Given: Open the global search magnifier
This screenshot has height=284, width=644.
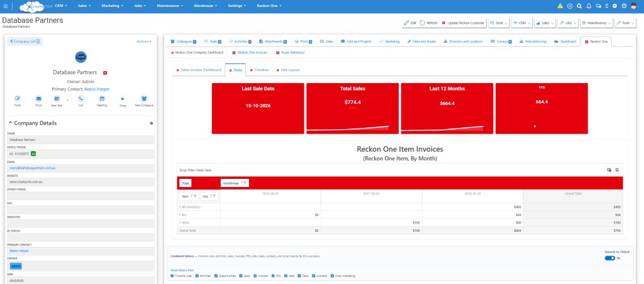Looking at the screenshot, I should pos(579,6).
